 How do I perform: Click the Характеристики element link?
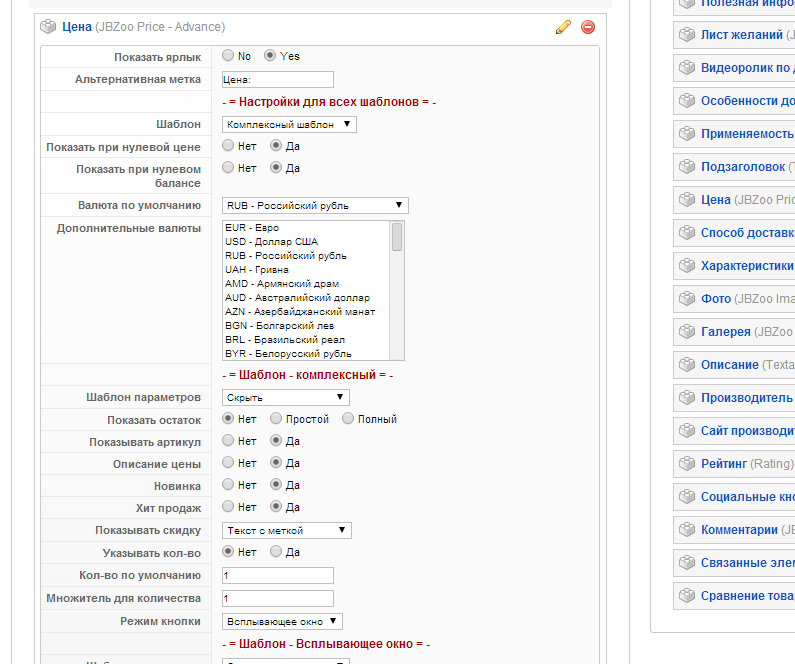tap(747, 266)
